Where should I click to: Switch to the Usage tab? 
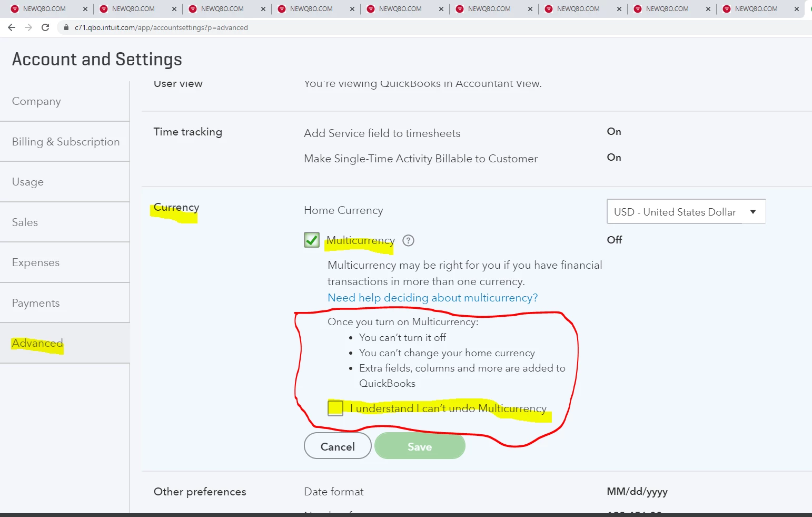tap(65, 182)
